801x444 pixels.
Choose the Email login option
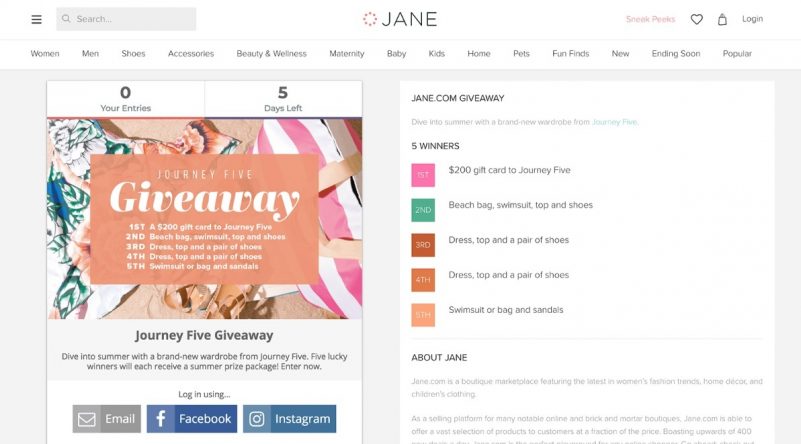click(x=107, y=419)
